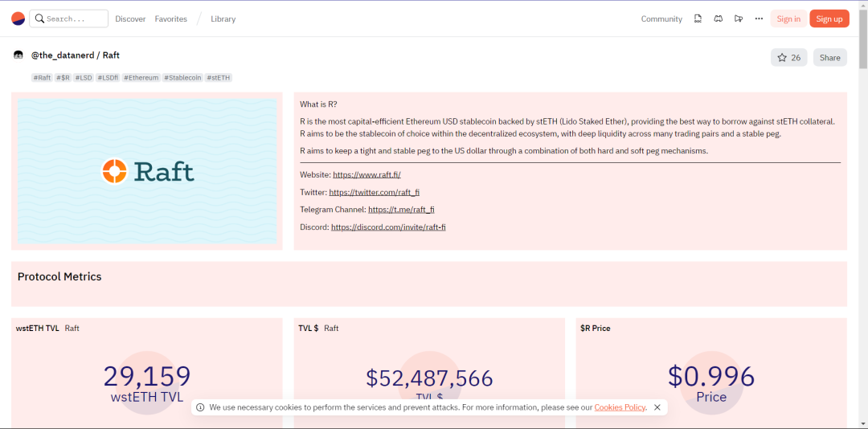
Task: Click the_datanerd profile avatar
Action: point(18,55)
